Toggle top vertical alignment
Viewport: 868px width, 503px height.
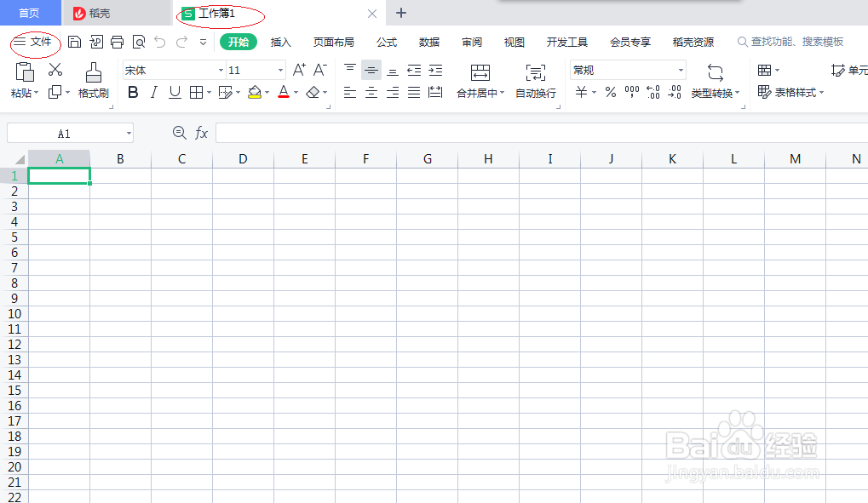point(350,70)
